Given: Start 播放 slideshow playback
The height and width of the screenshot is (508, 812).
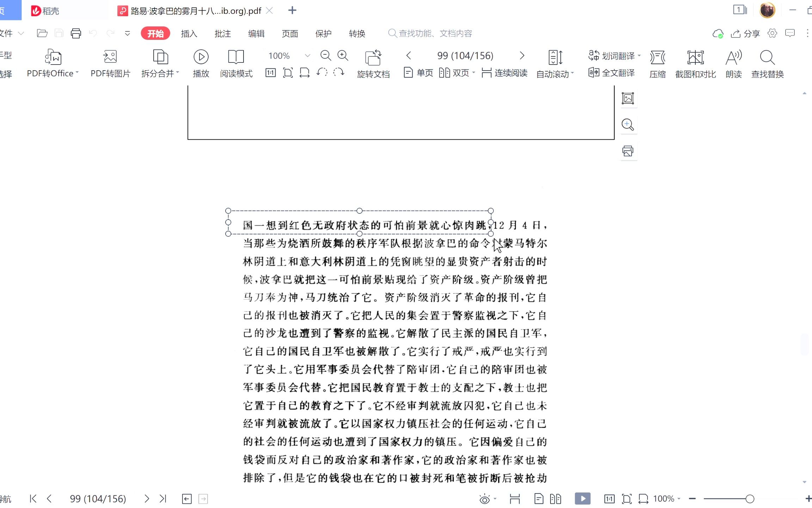Looking at the screenshot, I should [x=201, y=64].
